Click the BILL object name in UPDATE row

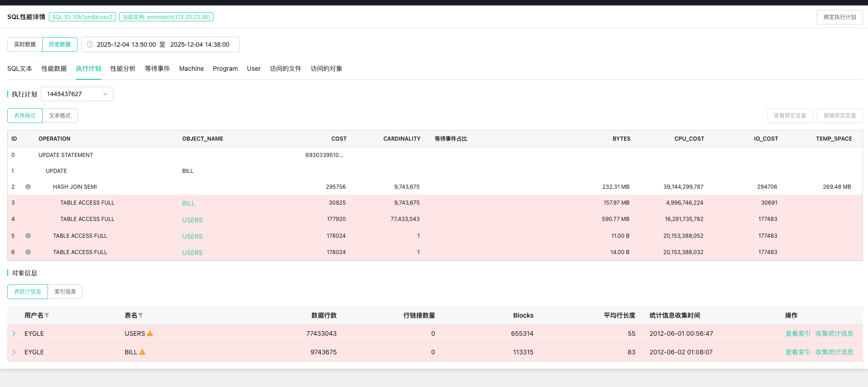click(188, 171)
